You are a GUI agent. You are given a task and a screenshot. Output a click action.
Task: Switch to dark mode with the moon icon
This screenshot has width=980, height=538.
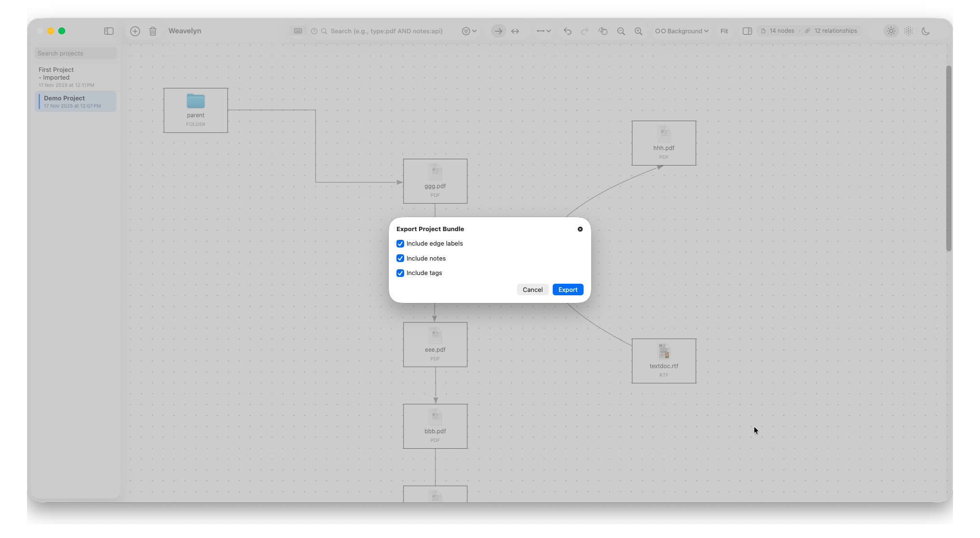click(926, 31)
